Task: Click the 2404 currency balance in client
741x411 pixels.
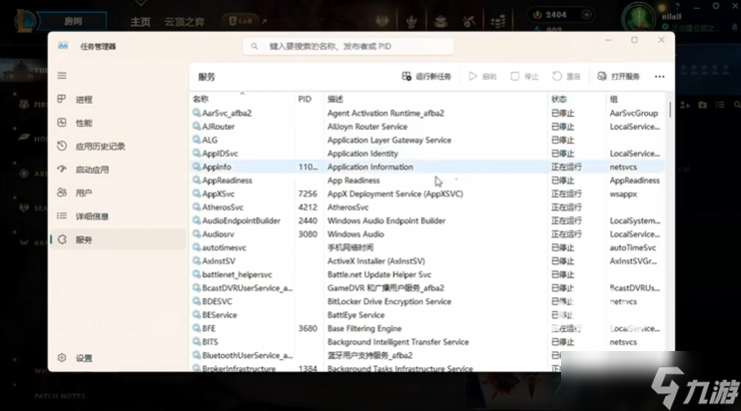Action: (556, 15)
